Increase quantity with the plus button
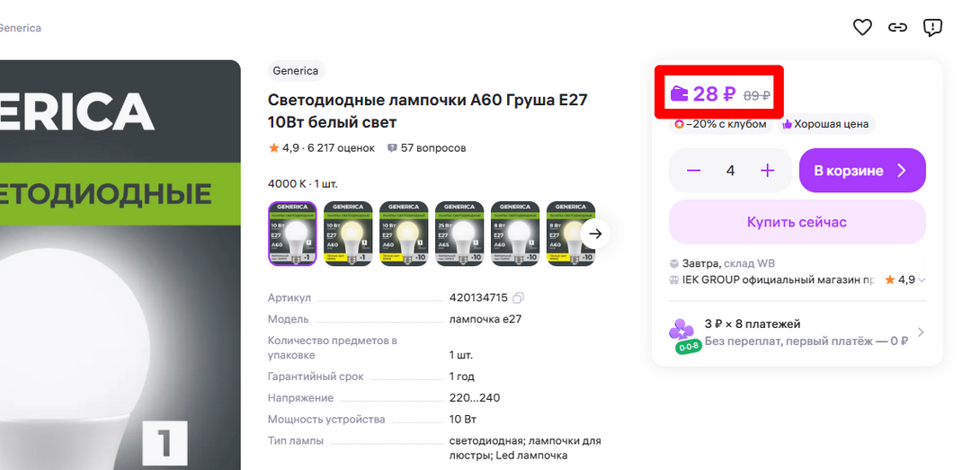The height and width of the screenshot is (470, 980). tap(767, 171)
